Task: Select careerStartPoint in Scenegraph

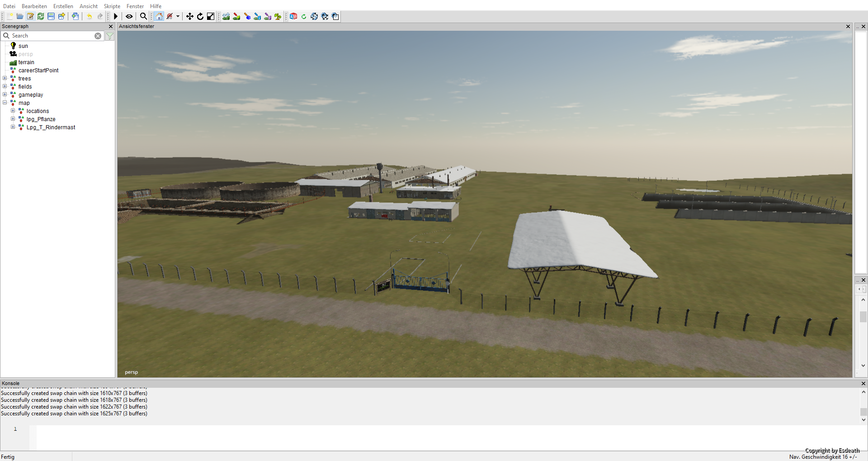Action: click(38, 71)
